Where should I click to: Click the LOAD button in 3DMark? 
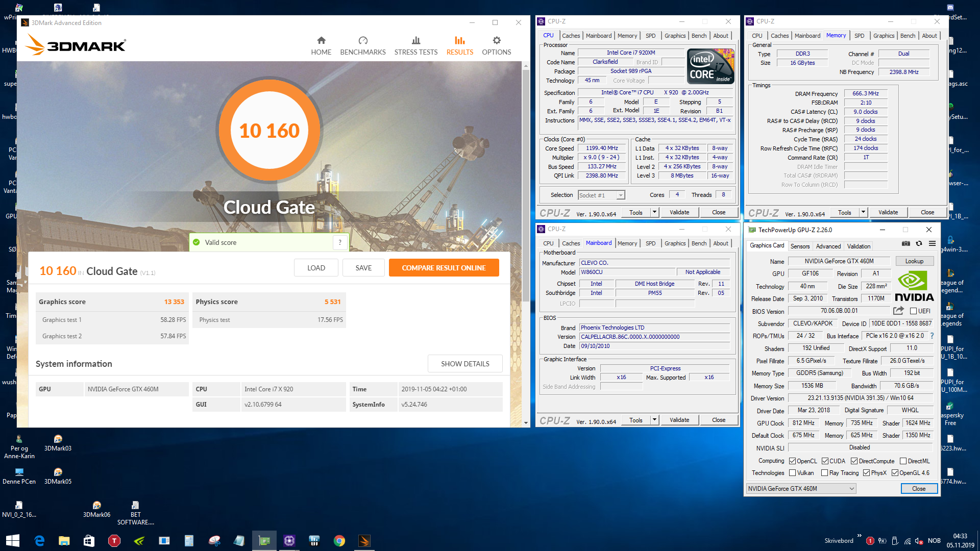click(x=316, y=268)
